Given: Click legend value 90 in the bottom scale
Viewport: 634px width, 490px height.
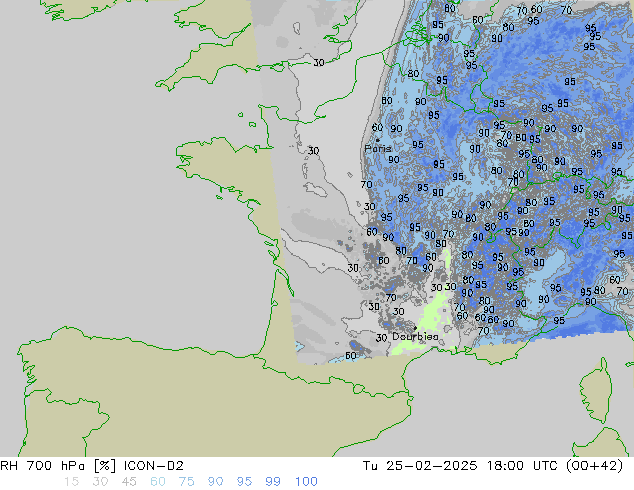Looking at the screenshot, I should 215,482.
